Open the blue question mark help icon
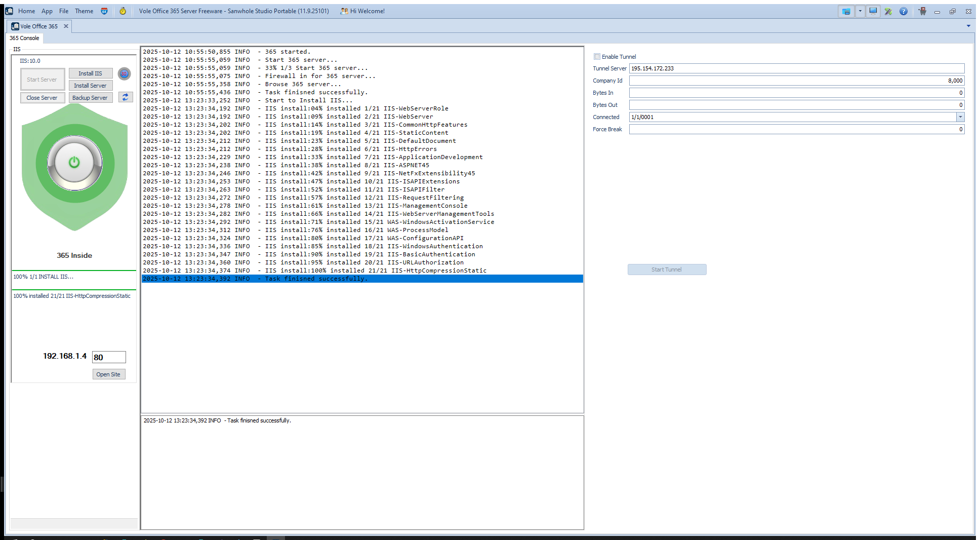 click(x=903, y=11)
